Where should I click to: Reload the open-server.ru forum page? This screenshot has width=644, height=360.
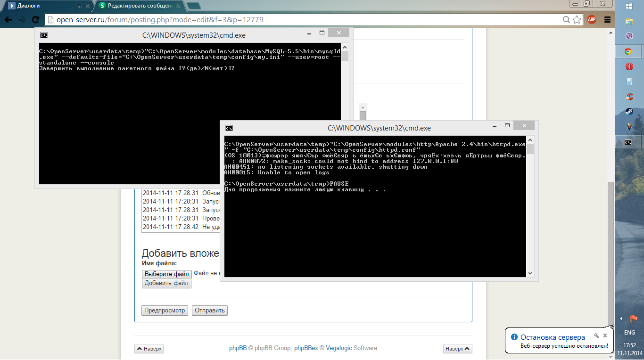(x=35, y=20)
